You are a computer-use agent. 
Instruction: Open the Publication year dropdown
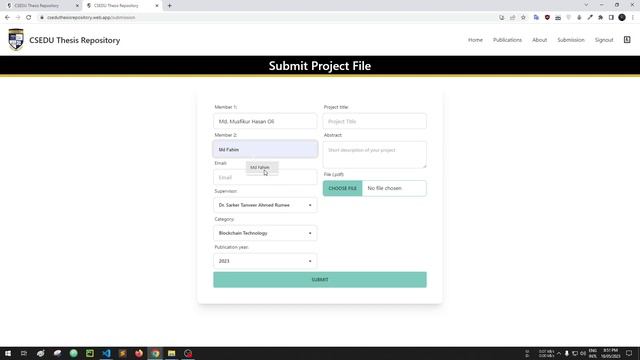(x=265, y=261)
